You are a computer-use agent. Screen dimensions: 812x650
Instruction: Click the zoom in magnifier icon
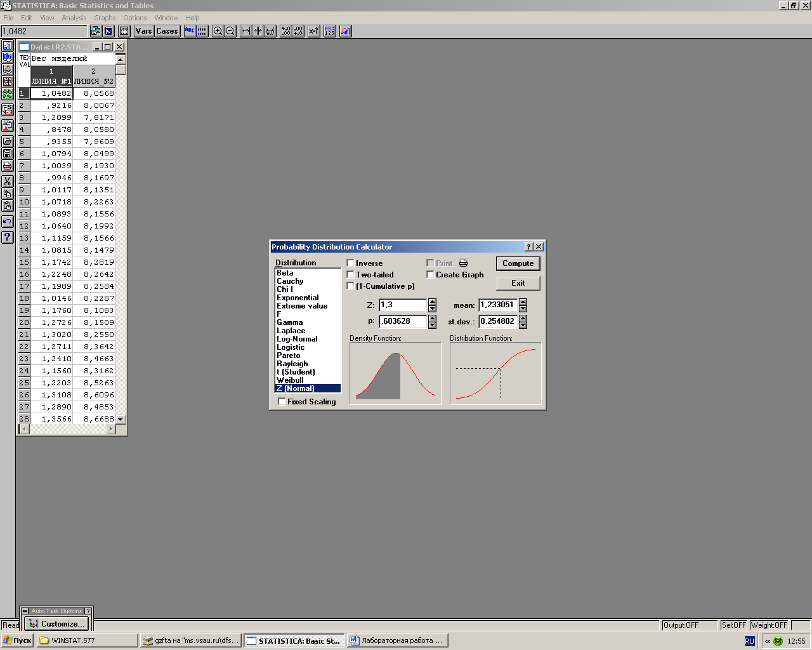coord(218,30)
